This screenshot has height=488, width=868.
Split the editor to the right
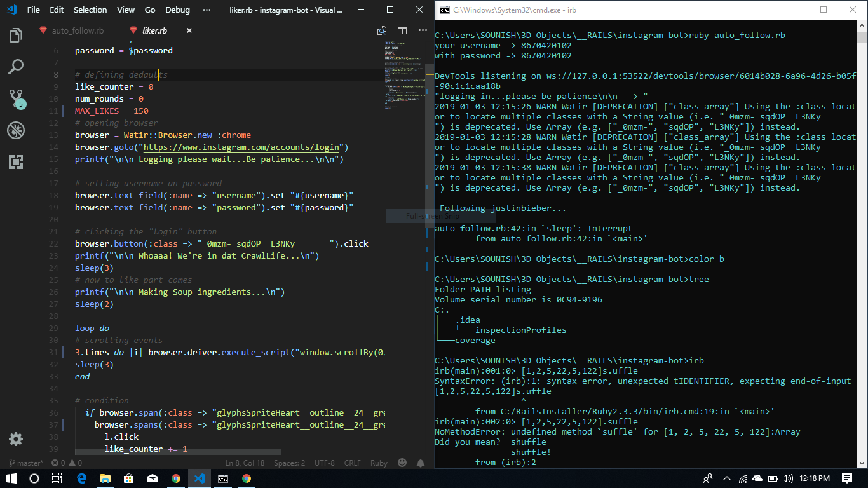pos(402,30)
